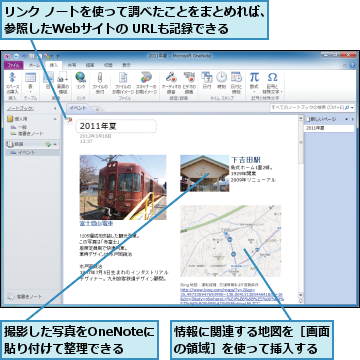This screenshot has width=360, height=360.
Task: Select the 下吉田駅 station photo
Action: coord(205,173)
